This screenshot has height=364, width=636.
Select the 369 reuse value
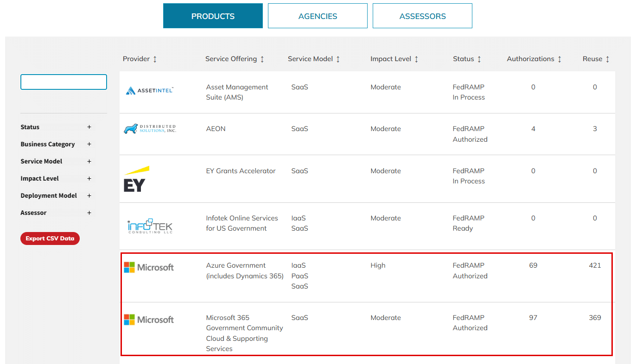coord(595,318)
